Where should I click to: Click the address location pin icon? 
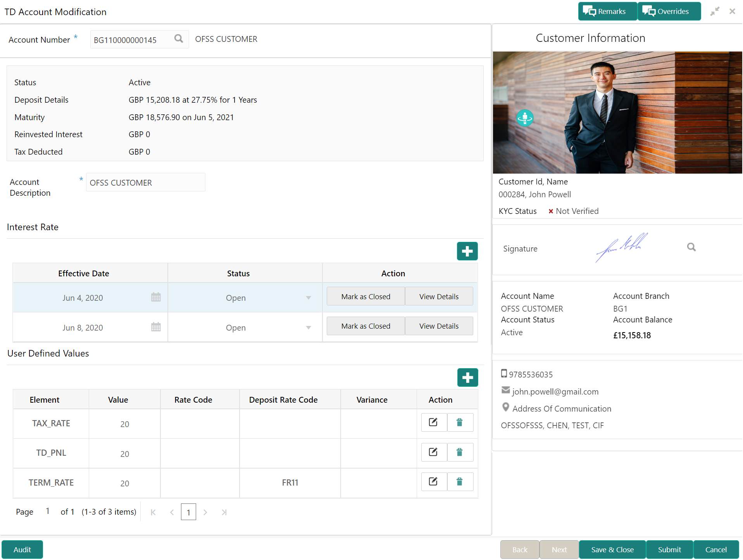505,407
